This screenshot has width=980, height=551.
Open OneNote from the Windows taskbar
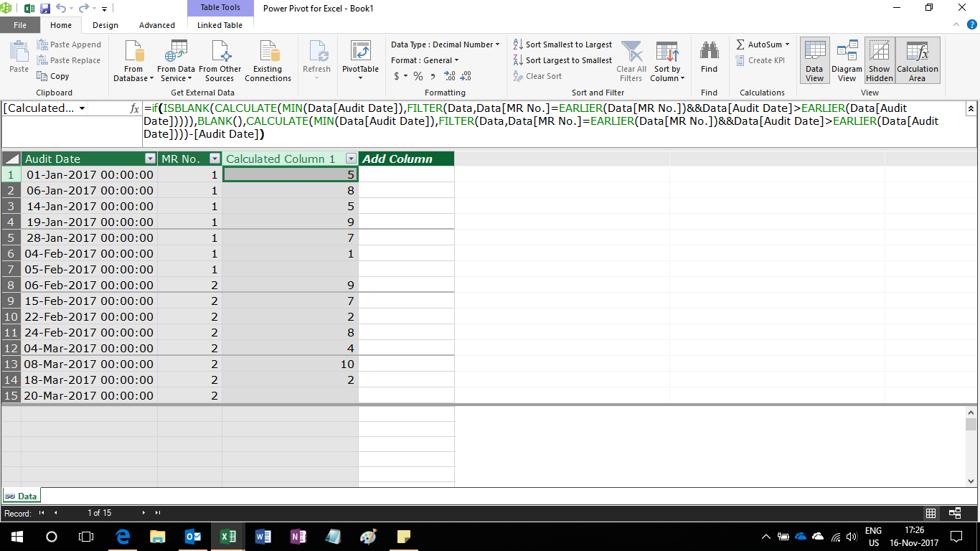[x=298, y=536]
